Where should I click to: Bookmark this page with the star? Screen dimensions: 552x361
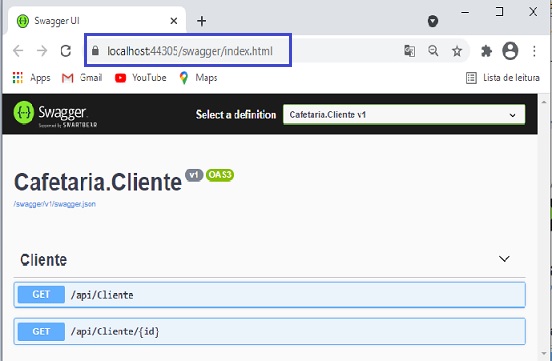pyautogui.click(x=457, y=51)
